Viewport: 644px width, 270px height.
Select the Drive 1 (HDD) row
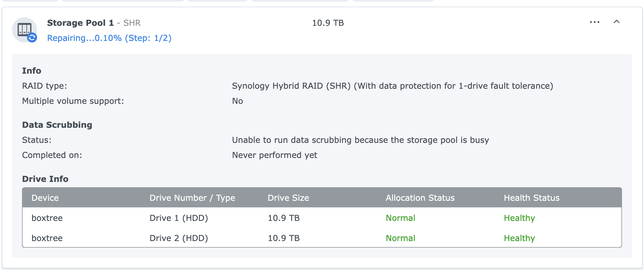322,218
